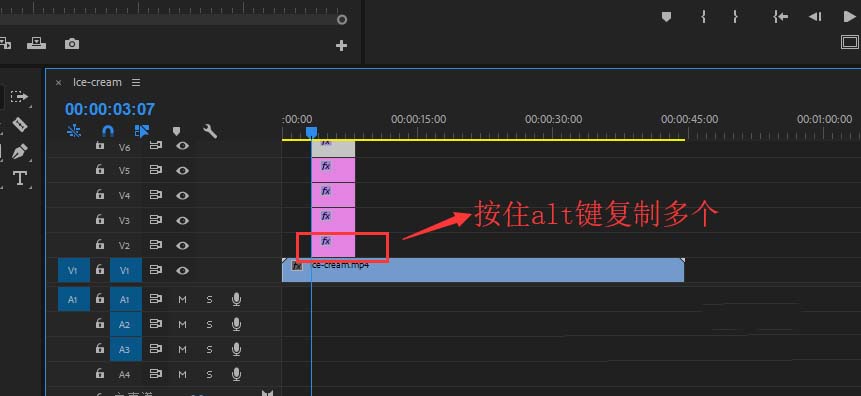Hide track V3 output with eye

182,220
